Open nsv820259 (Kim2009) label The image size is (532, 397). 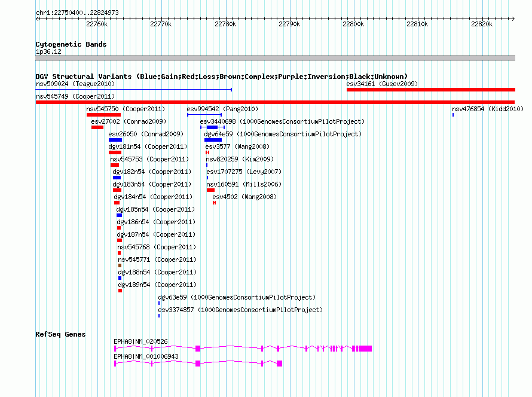pyautogui.click(x=240, y=159)
